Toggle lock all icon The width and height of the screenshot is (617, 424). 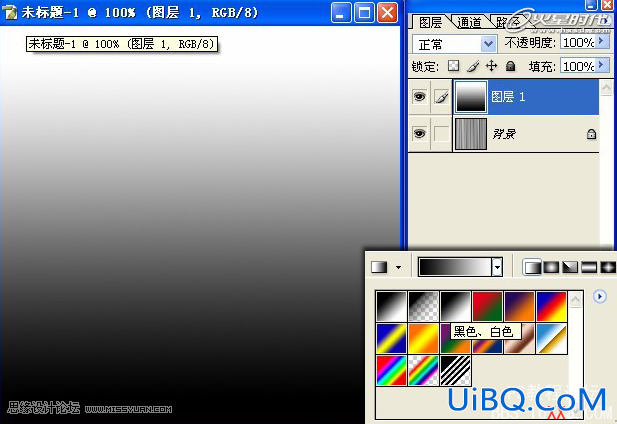click(510, 66)
